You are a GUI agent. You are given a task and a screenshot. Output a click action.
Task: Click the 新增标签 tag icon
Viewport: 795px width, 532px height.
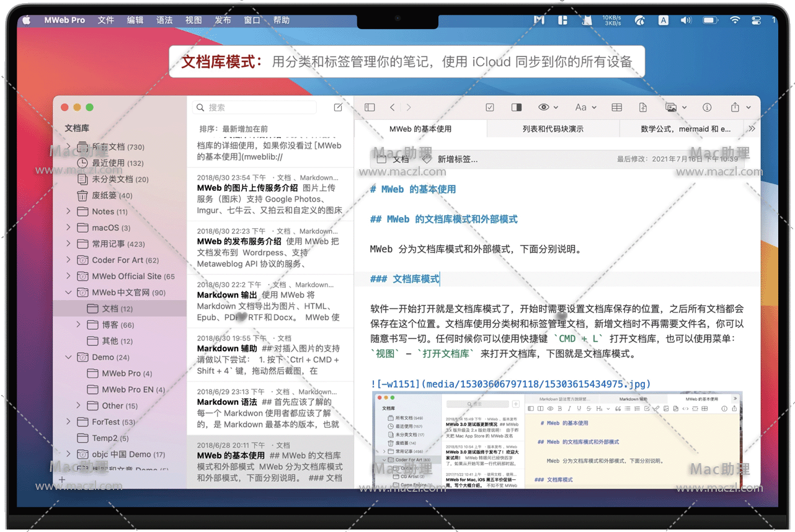427,159
